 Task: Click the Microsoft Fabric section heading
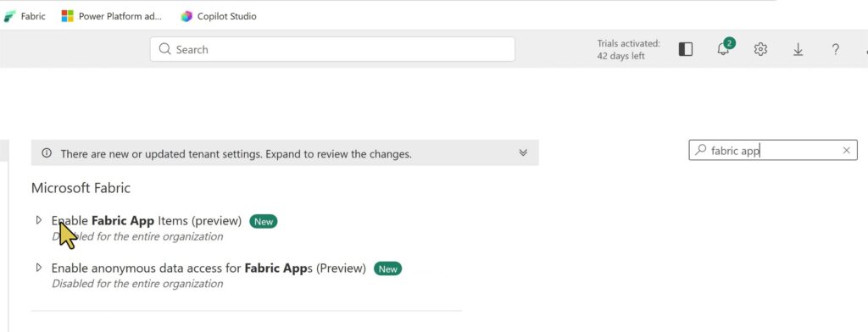[x=81, y=188]
